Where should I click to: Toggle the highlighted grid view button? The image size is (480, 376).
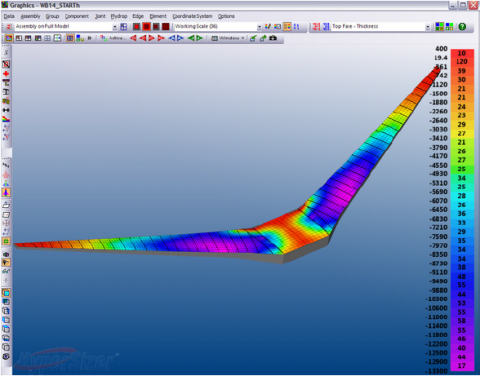pos(70,38)
